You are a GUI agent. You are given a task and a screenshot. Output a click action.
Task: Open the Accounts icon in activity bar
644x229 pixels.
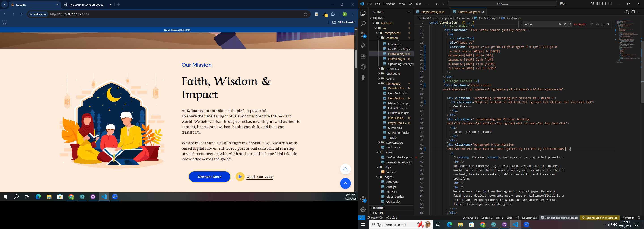(363, 199)
